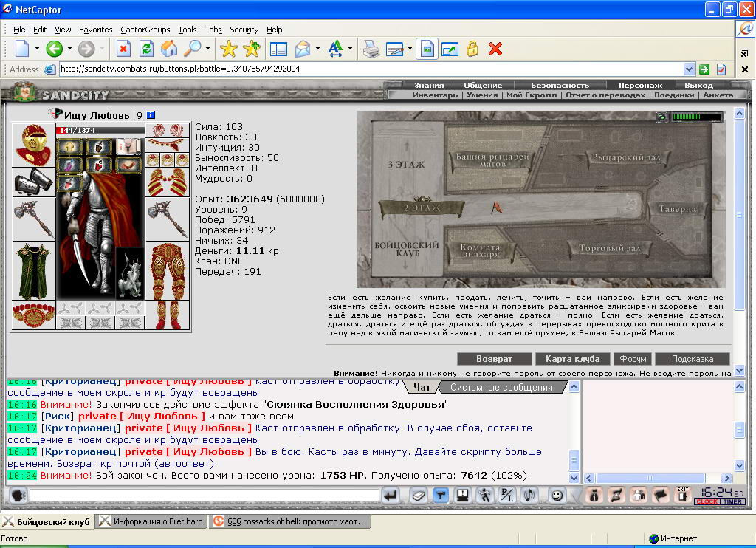
Task: Toggle the CLOCK mode label
Action: (707, 501)
